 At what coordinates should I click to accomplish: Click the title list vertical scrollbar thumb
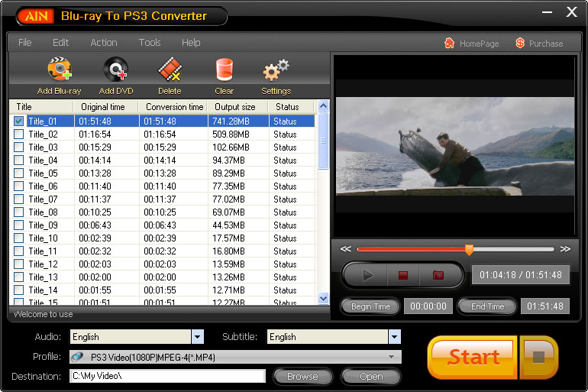click(x=323, y=141)
